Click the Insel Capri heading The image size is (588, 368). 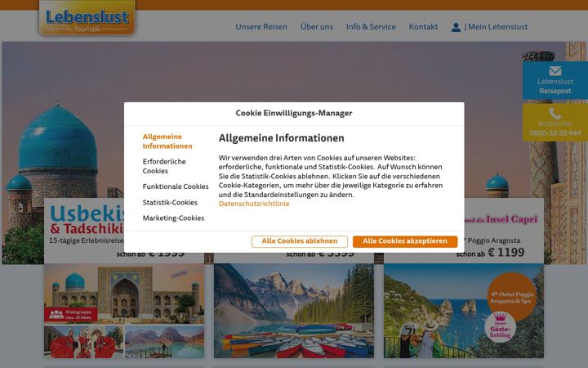[511, 219]
